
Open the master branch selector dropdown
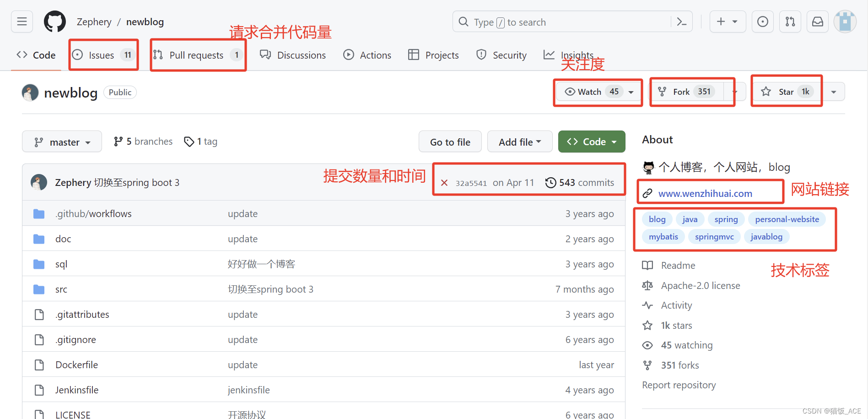click(62, 142)
